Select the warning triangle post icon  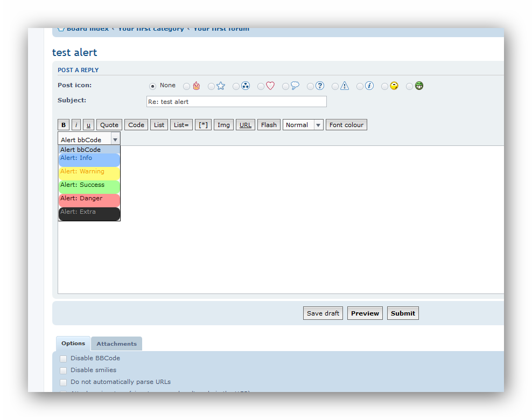click(345, 86)
